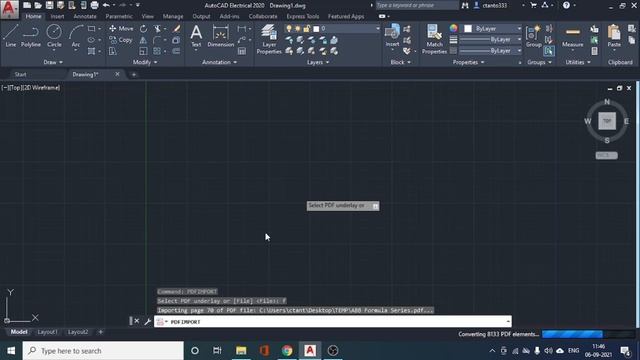Viewport: 640px width, 360px height.
Task: Click the white object color swatch in Properties
Action: click(468, 29)
